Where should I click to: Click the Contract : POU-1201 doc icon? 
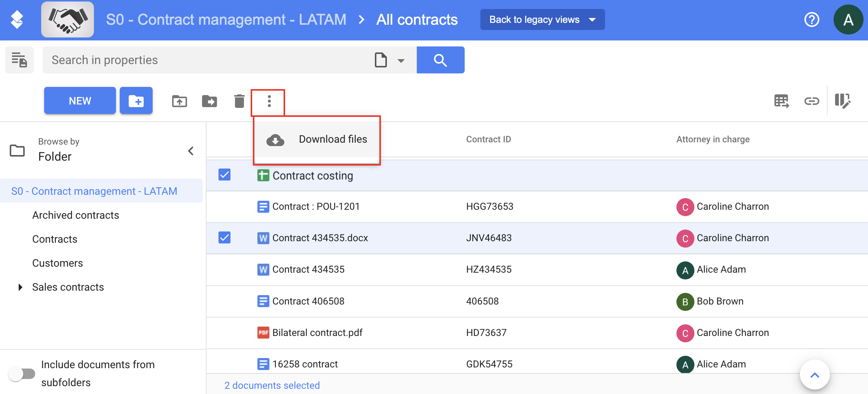pos(263,207)
